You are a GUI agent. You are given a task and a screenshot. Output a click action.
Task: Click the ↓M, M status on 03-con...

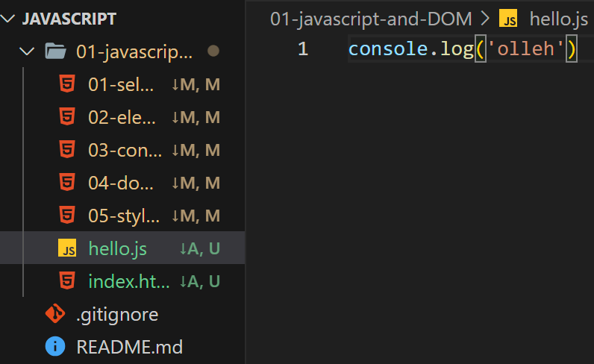tap(196, 151)
